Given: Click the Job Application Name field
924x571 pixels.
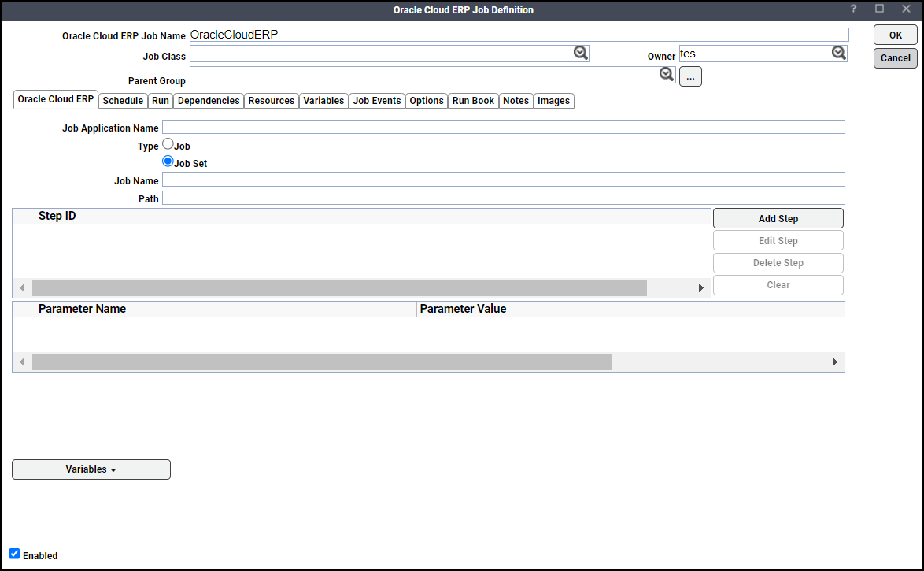Looking at the screenshot, I should pos(503,127).
